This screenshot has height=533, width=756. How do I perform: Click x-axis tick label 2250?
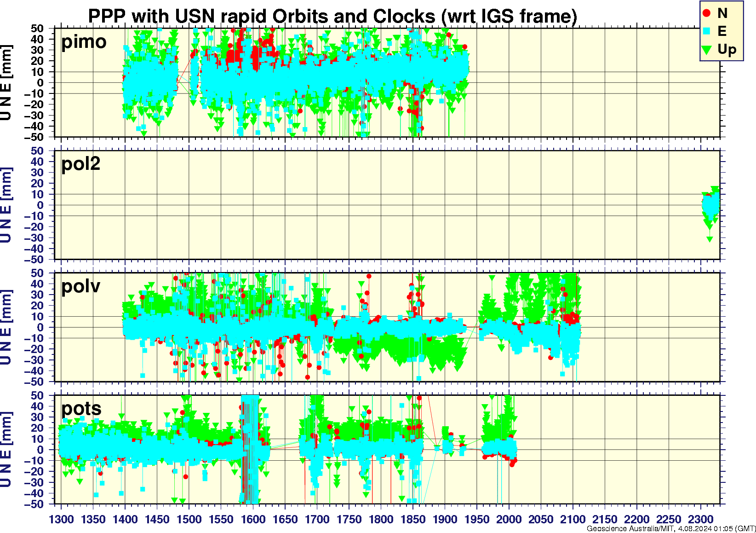[669, 519]
